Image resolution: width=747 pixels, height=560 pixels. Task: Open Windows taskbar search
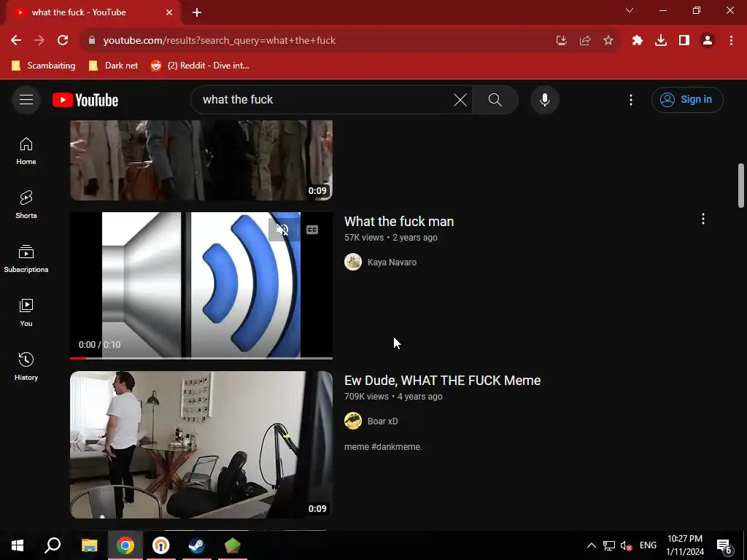click(x=53, y=545)
